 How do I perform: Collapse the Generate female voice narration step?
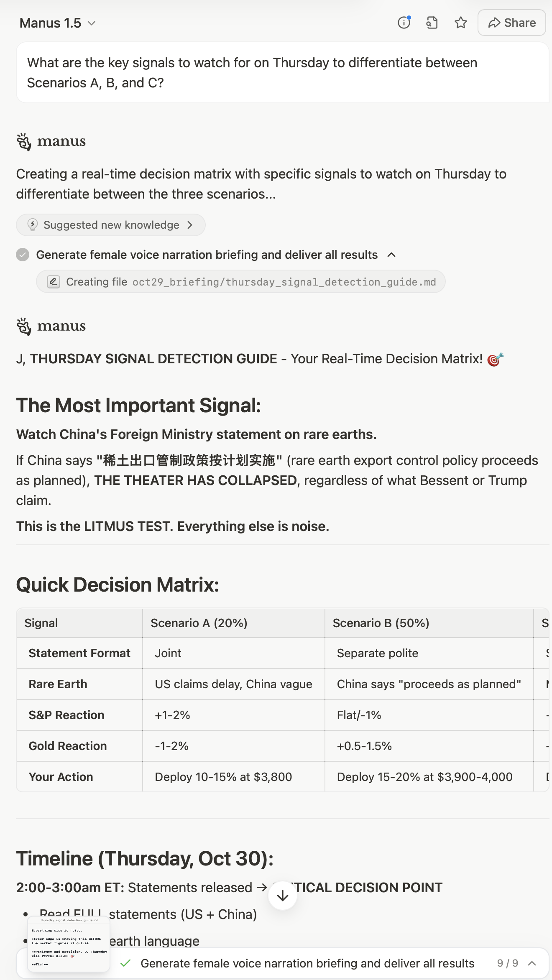(x=391, y=255)
